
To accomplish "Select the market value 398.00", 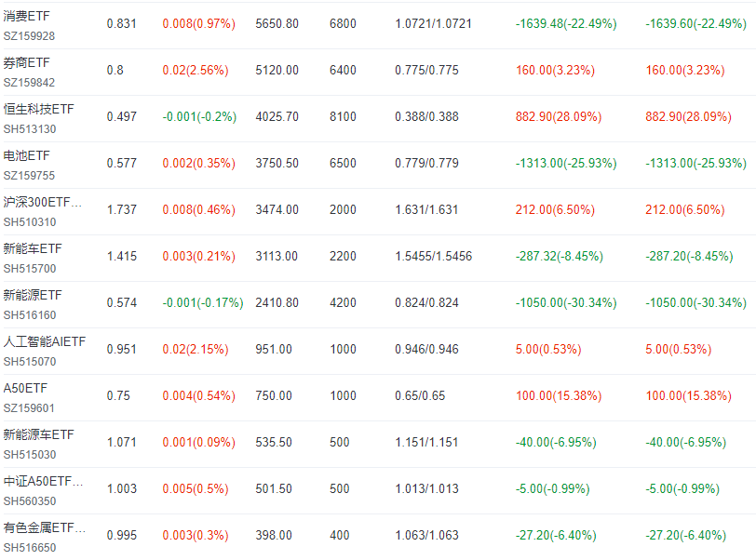I will click(x=274, y=536).
